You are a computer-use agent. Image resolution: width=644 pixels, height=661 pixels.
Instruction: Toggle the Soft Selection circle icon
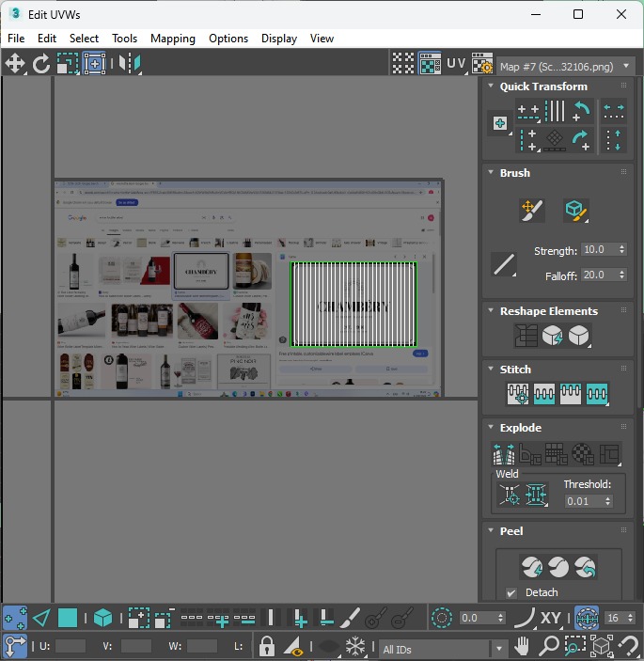pos(441,618)
